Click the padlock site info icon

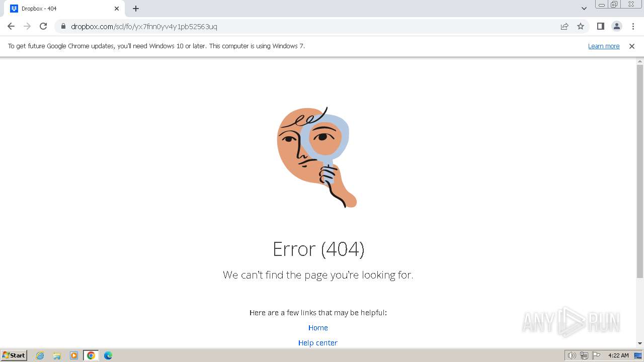63,26
